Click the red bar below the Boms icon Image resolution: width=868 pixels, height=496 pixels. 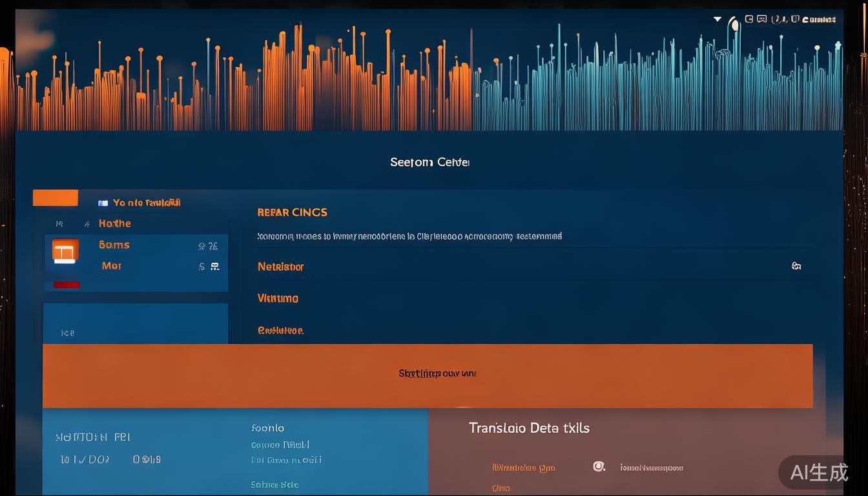click(67, 285)
